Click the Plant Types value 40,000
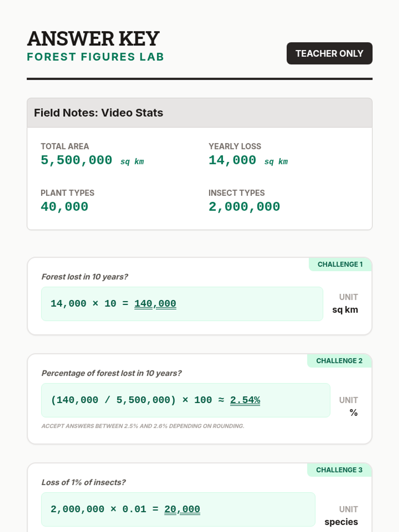Image resolution: width=399 pixels, height=532 pixels. coord(65,207)
